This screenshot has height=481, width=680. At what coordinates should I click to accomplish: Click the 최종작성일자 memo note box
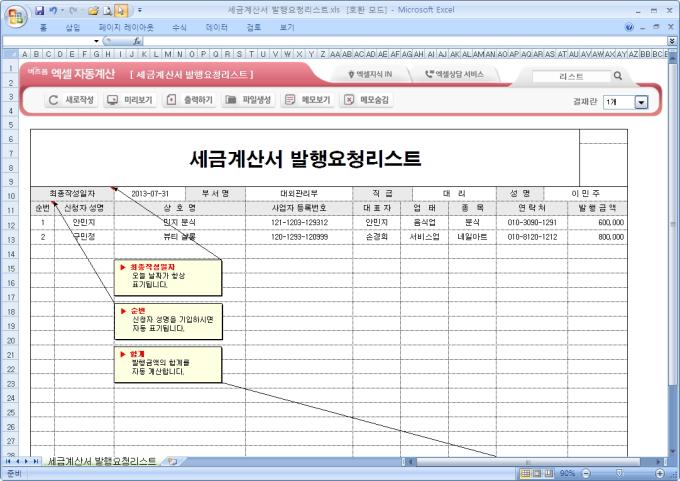coord(168,278)
